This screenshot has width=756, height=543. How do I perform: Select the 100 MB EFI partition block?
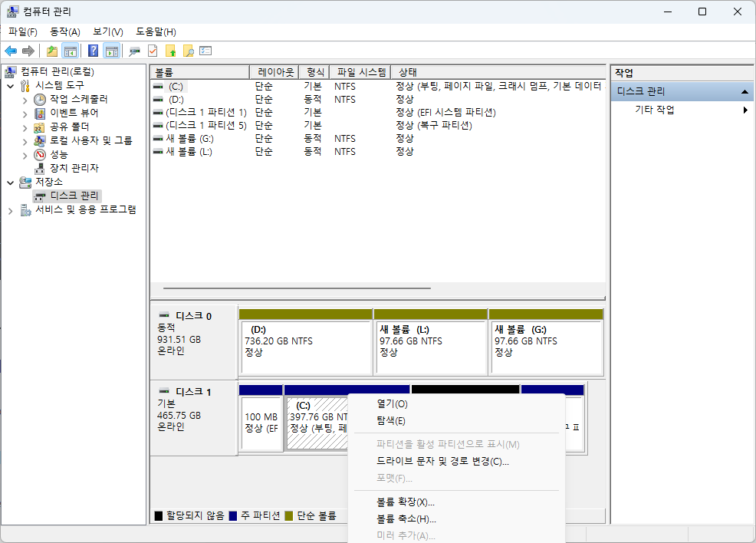(261, 418)
